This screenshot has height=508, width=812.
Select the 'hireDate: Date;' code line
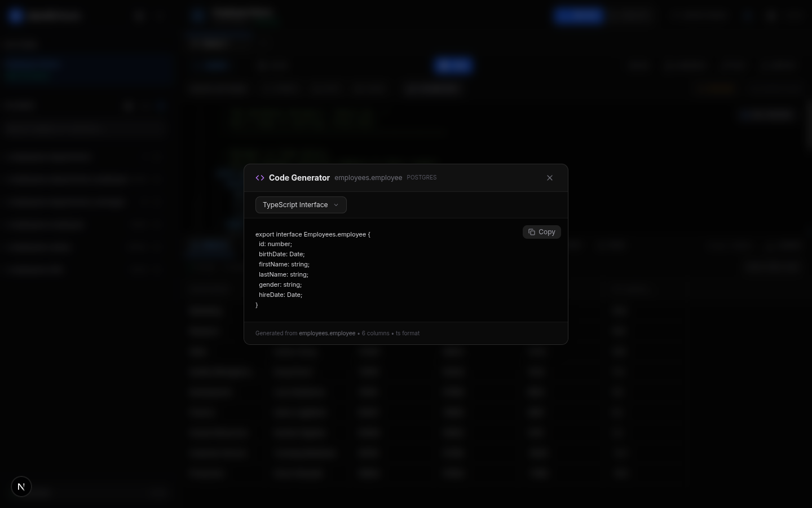[x=281, y=295]
